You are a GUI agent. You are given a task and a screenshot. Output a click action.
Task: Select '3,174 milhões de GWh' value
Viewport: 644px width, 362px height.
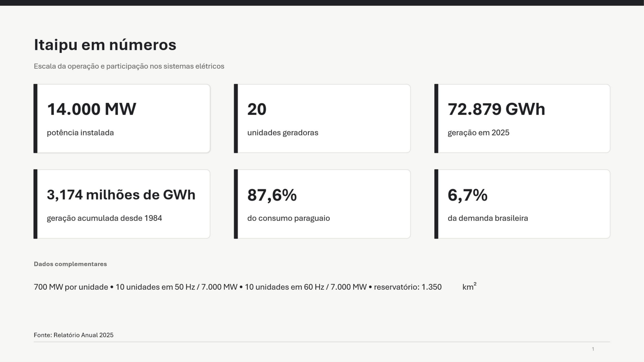(121, 195)
